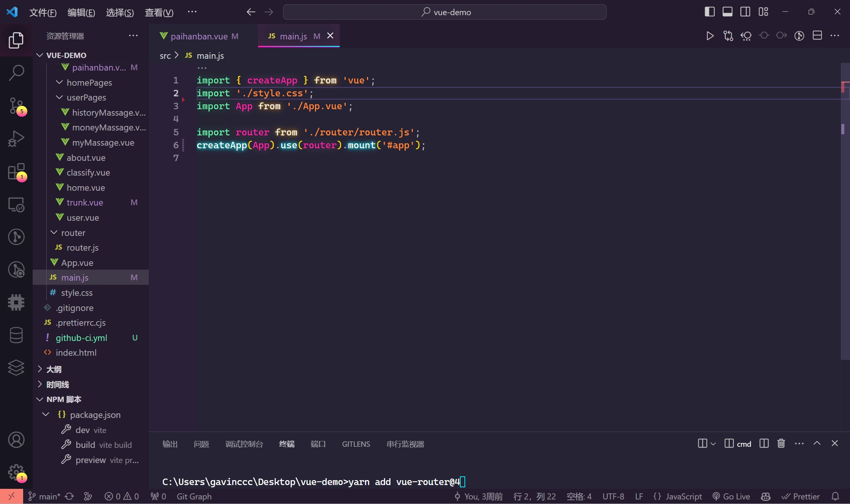Open the 查看(V) menu
This screenshot has height=504, width=850.
(x=159, y=13)
